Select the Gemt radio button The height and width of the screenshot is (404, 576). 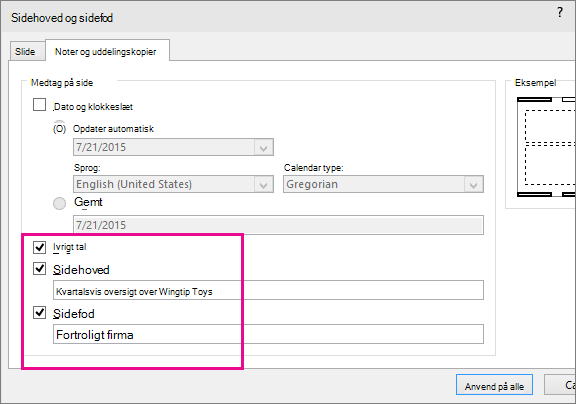59,203
